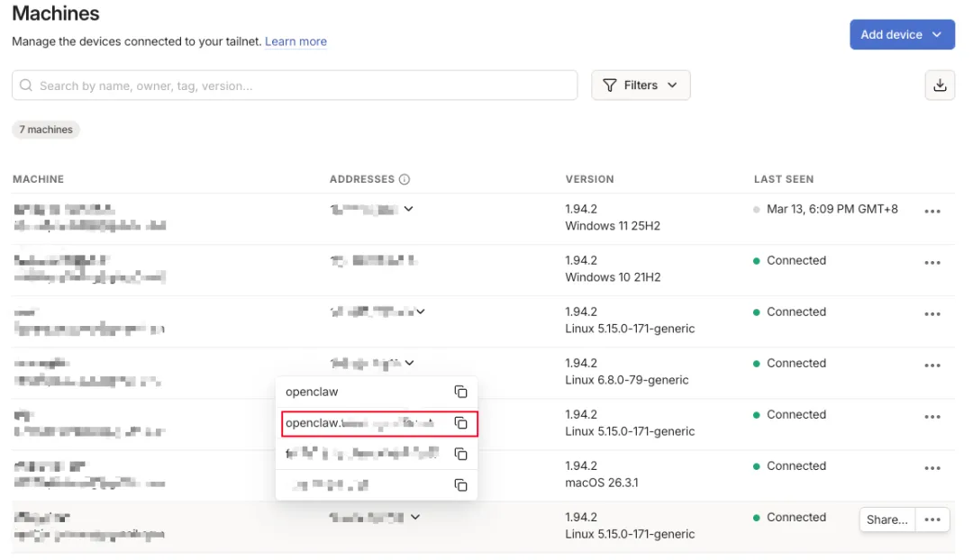Click the machine search field
This screenshot has width=973, height=560.
[295, 86]
